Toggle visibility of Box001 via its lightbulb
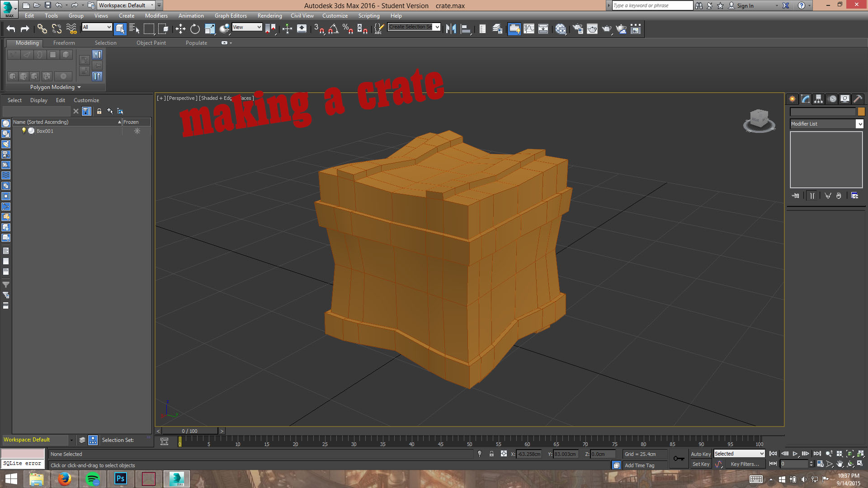The height and width of the screenshot is (488, 868). click(x=24, y=131)
